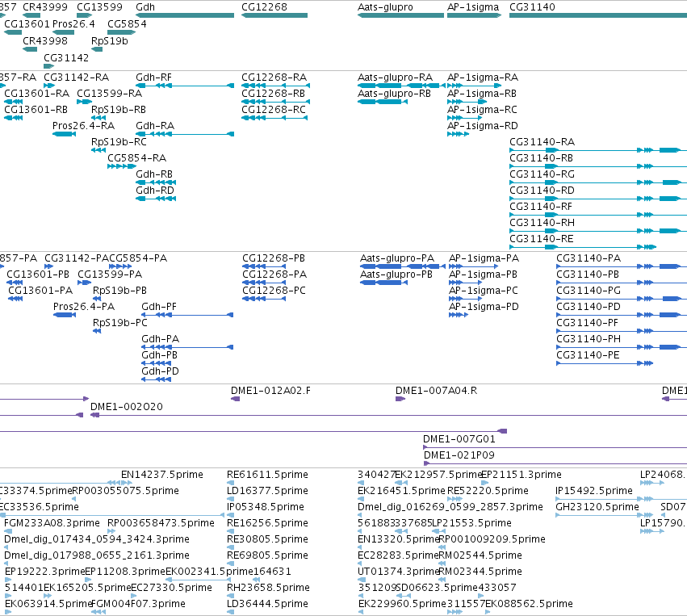Select the Aats-glupro gene bar
The width and height of the screenshot is (687, 616).
[x=401, y=15]
